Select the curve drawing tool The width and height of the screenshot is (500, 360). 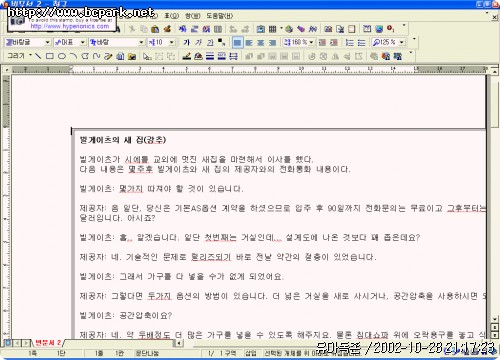pyautogui.click(x=97, y=56)
